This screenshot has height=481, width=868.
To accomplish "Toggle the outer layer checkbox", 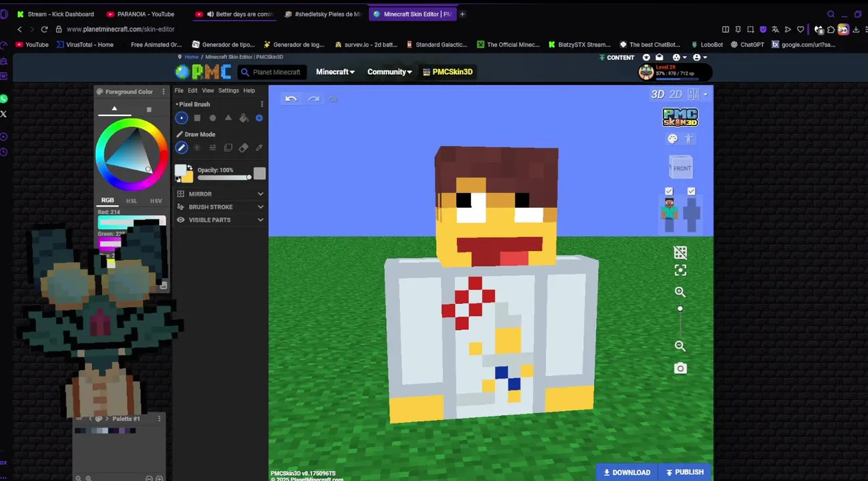I will coord(691,192).
